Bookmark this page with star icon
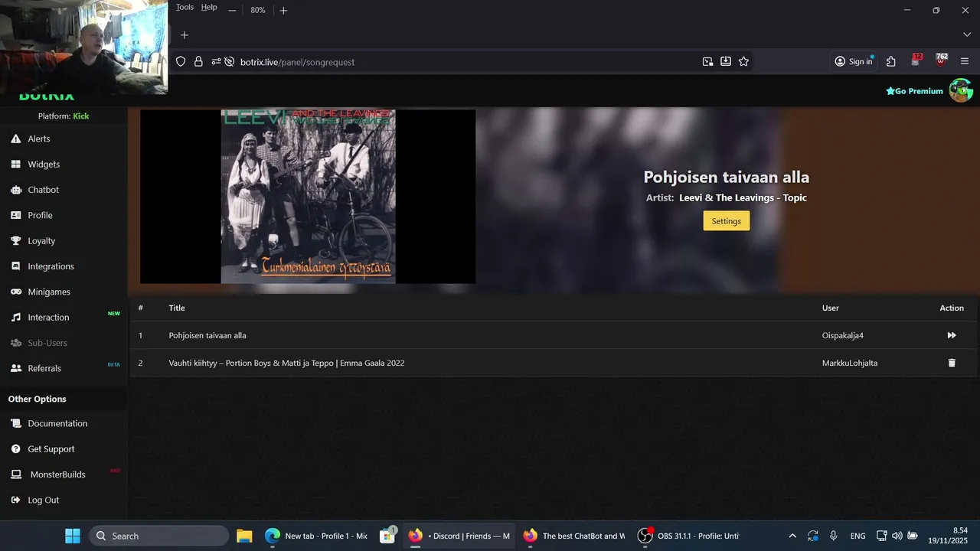The height and width of the screenshot is (551, 980). (x=743, y=61)
